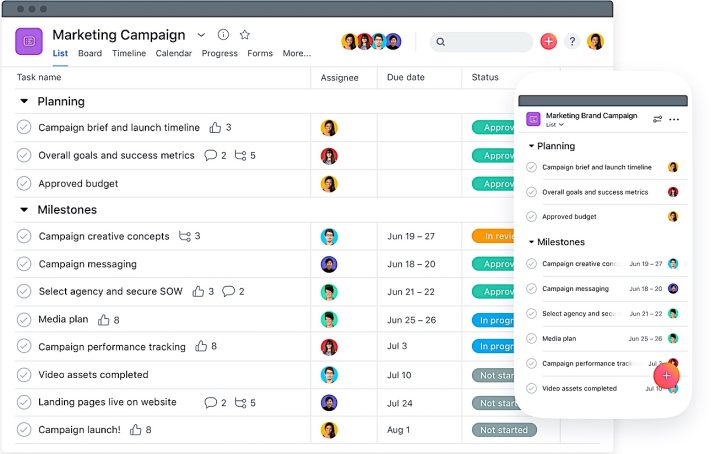Screen dimensions: 716x454
Task: Switch to the Calendar tab
Action: click(x=173, y=54)
